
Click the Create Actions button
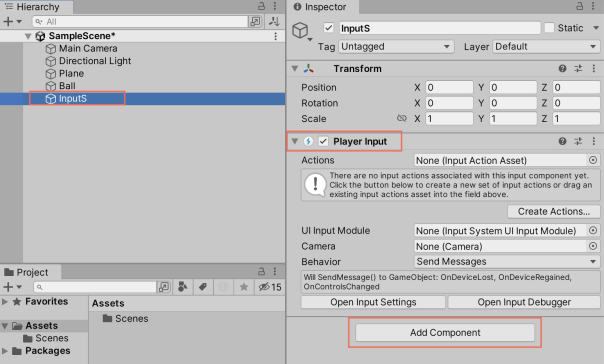coord(554,211)
